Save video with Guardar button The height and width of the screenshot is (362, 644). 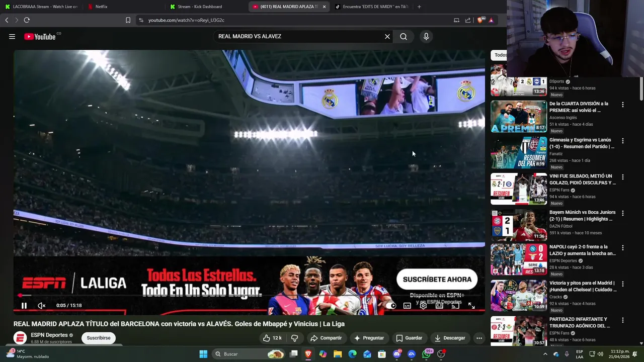(409, 338)
